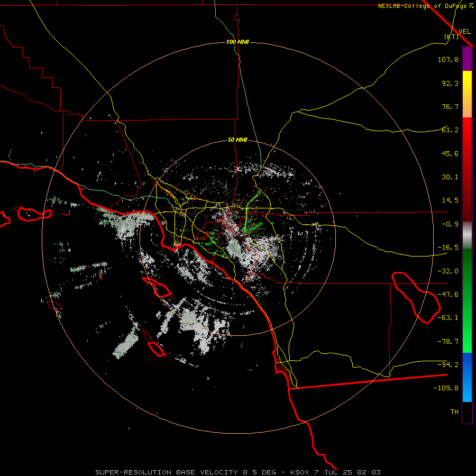Click the -94.2 velocity scale value
Viewport: 476px width, 476px height.
coord(448,364)
